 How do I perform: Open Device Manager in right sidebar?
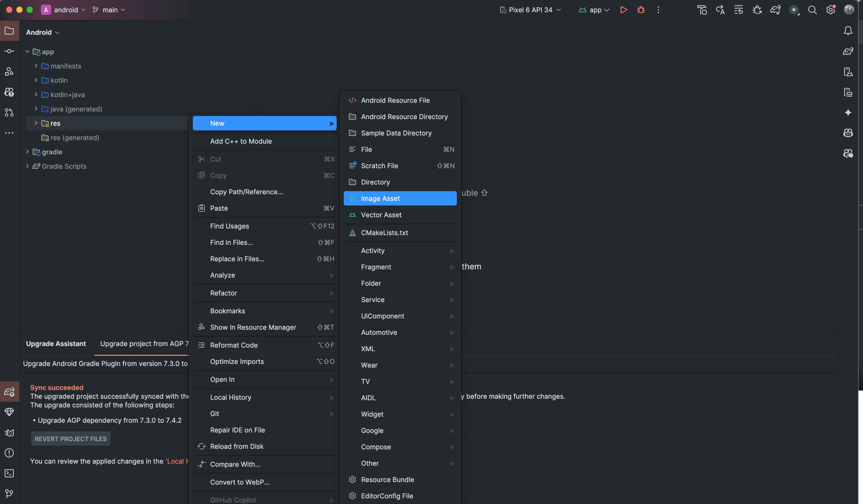click(848, 72)
